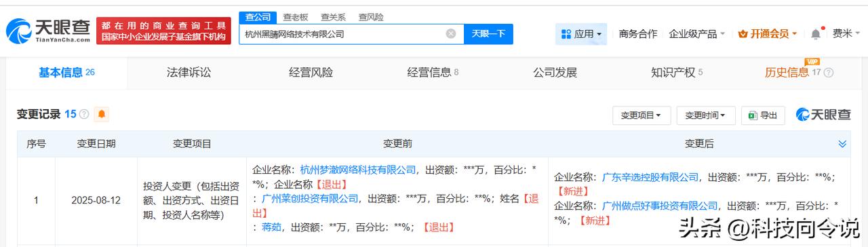Export records with 导出 button
This screenshot has height=247, width=868.
tap(763, 115)
